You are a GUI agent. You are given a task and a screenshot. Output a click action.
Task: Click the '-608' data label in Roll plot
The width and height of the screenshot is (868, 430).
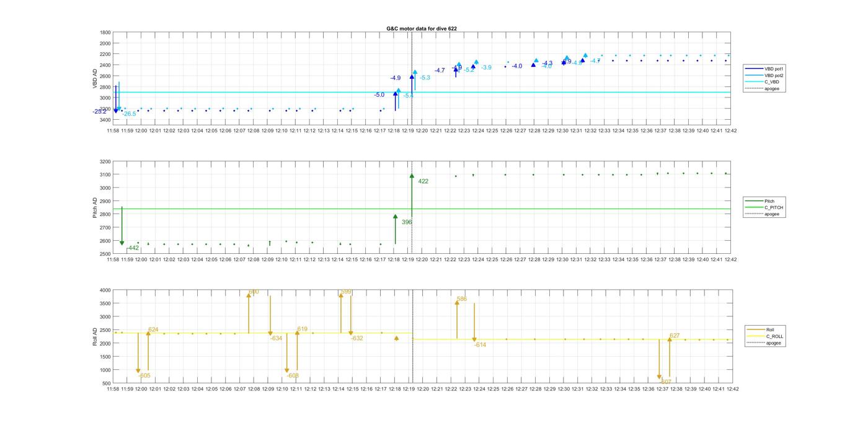[x=293, y=376]
